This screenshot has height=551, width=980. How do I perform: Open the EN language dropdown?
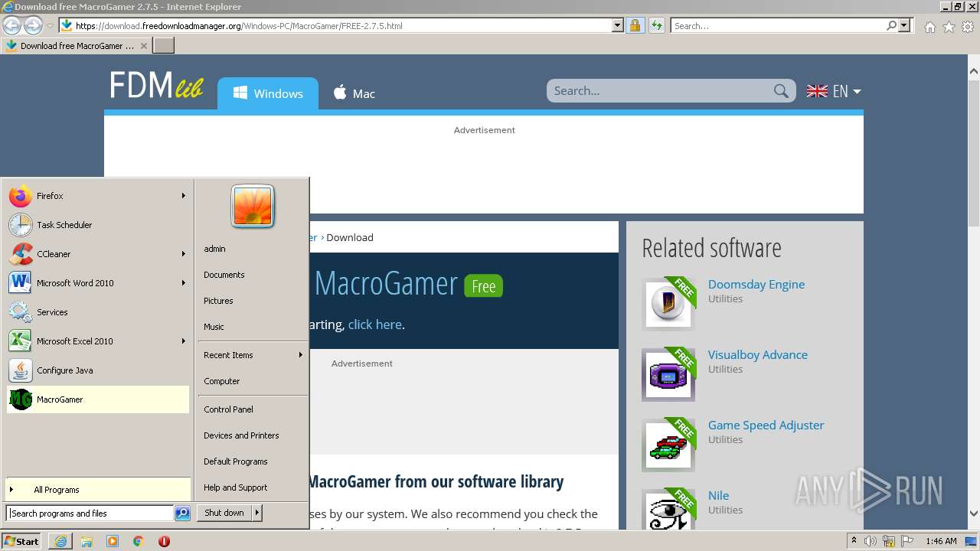point(834,91)
